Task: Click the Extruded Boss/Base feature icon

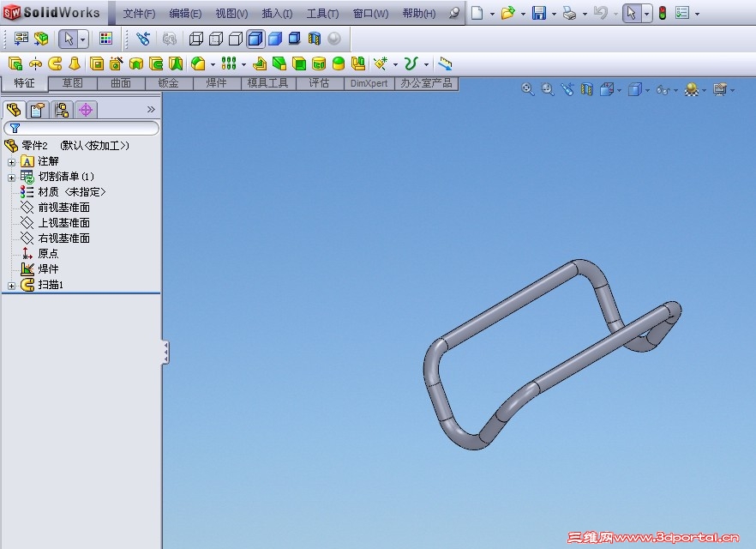Action: [15, 63]
